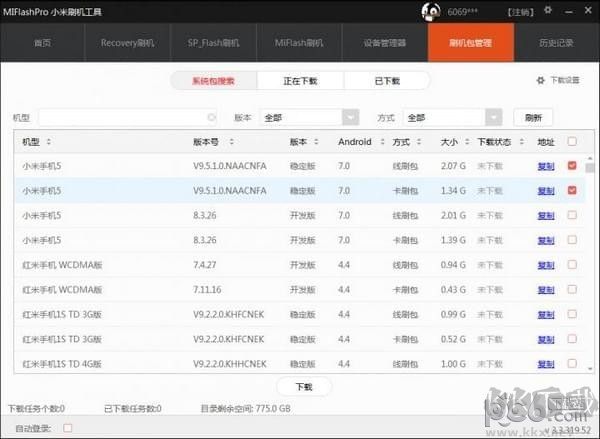The image size is (600, 439).
Task: Toggle select-all checkbox in table header
Action: coord(572,142)
